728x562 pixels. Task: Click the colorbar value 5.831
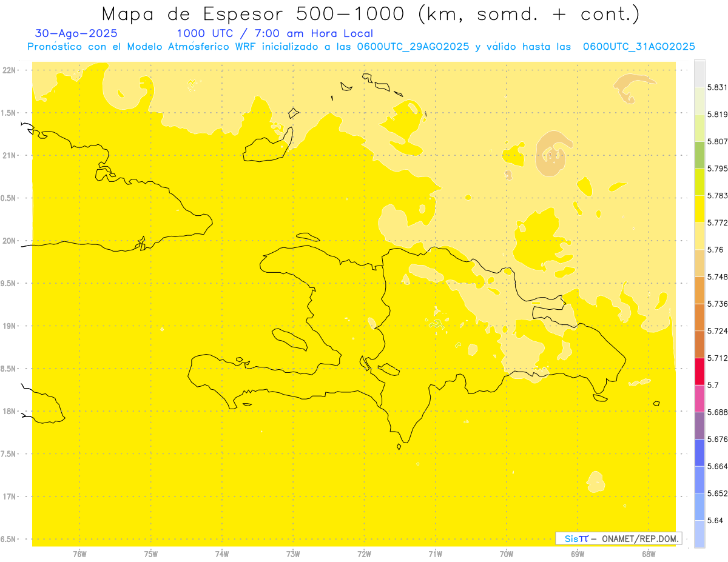point(718,87)
